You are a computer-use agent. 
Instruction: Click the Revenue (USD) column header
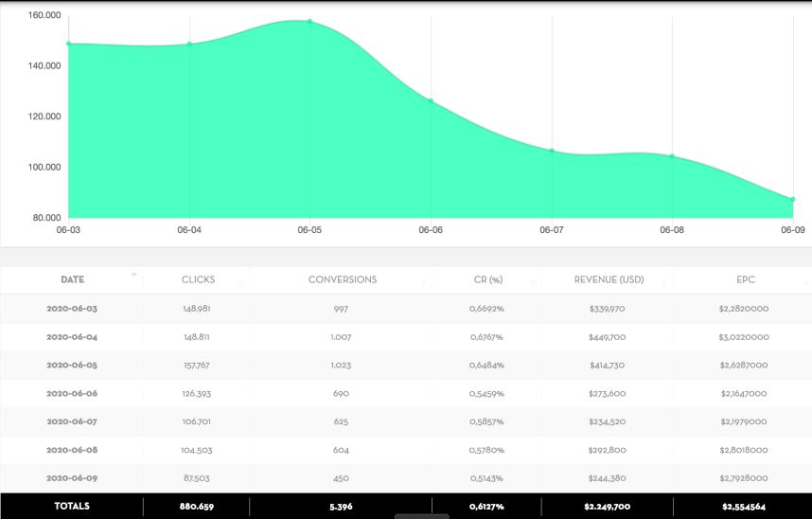[609, 280]
